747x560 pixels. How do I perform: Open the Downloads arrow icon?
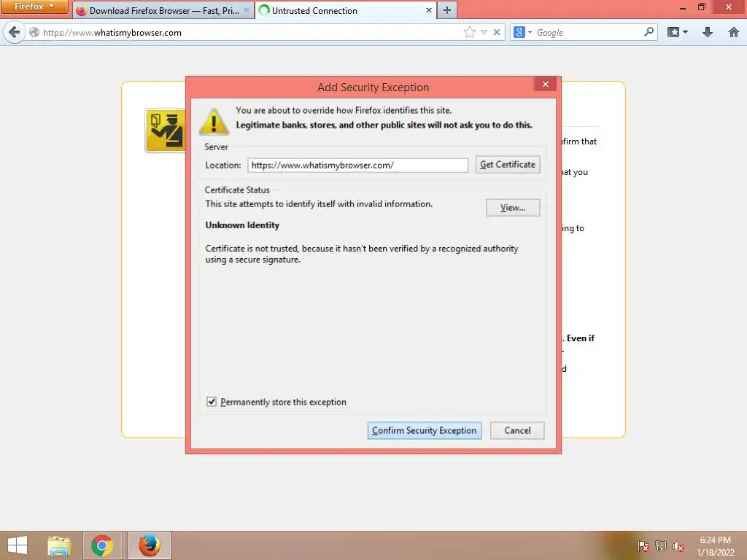708,32
